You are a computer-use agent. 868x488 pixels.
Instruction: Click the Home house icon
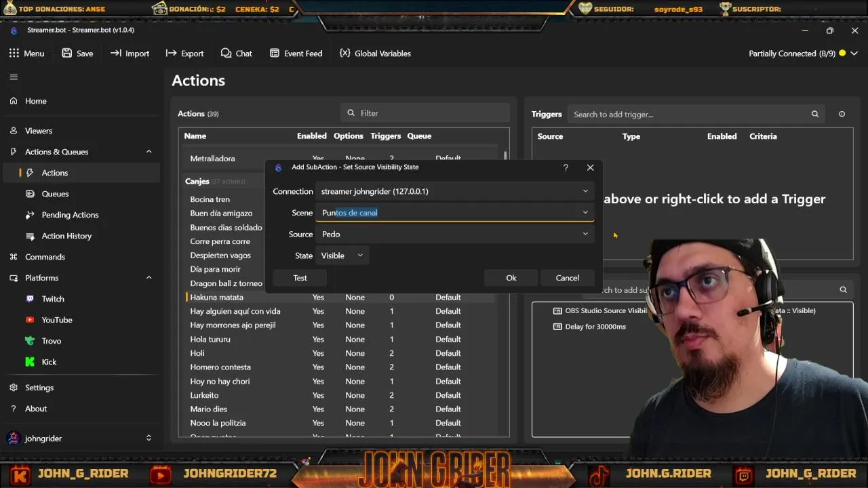tap(14, 101)
